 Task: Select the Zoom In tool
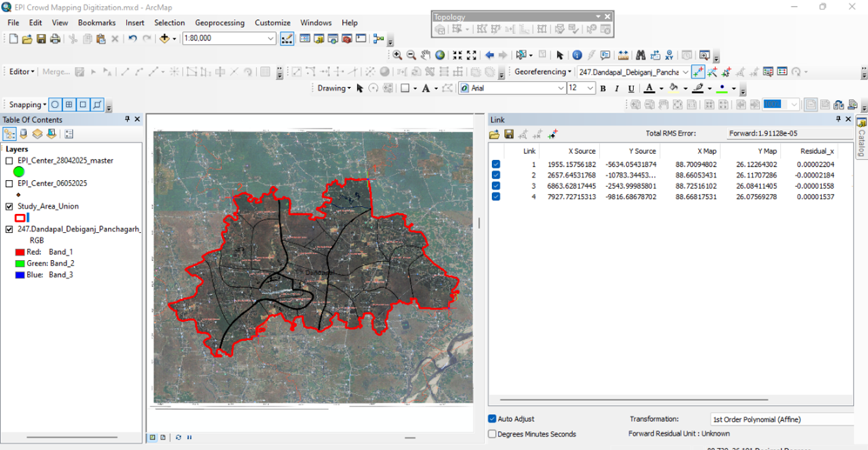pyautogui.click(x=398, y=55)
